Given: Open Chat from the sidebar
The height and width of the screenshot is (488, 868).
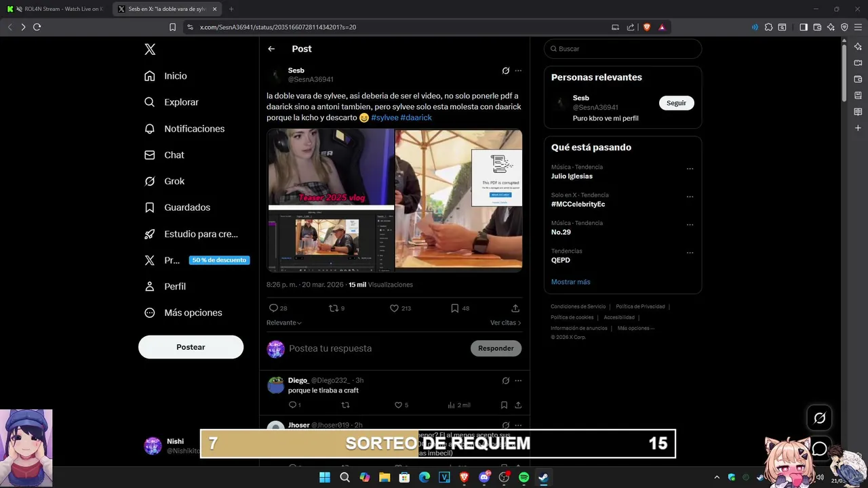Looking at the screenshot, I should [x=164, y=155].
